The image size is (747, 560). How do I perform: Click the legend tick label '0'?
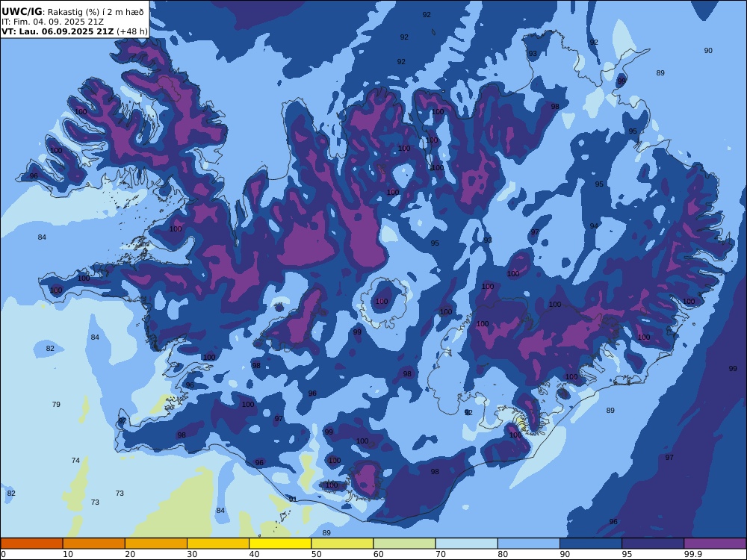(3, 554)
